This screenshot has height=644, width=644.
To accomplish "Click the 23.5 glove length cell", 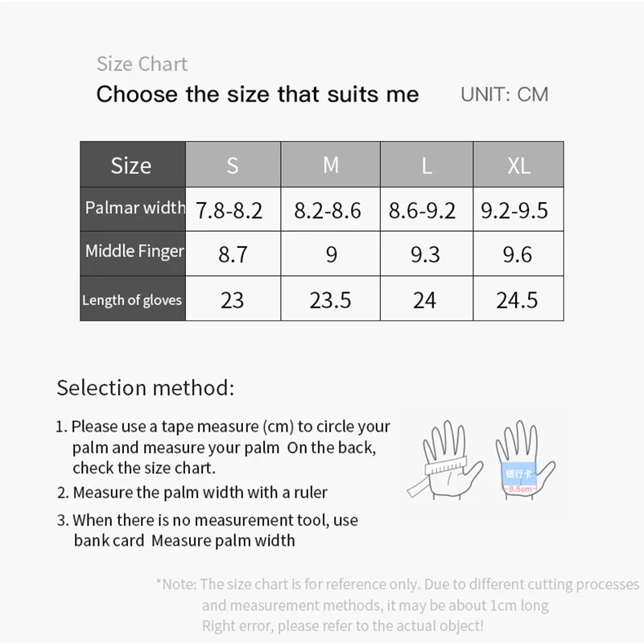I will coord(330,300).
